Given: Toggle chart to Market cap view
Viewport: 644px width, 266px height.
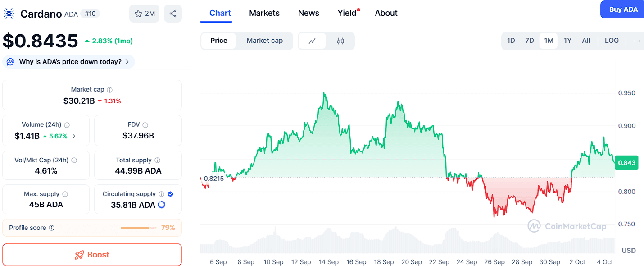Looking at the screenshot, I should [x=264, y=41].
